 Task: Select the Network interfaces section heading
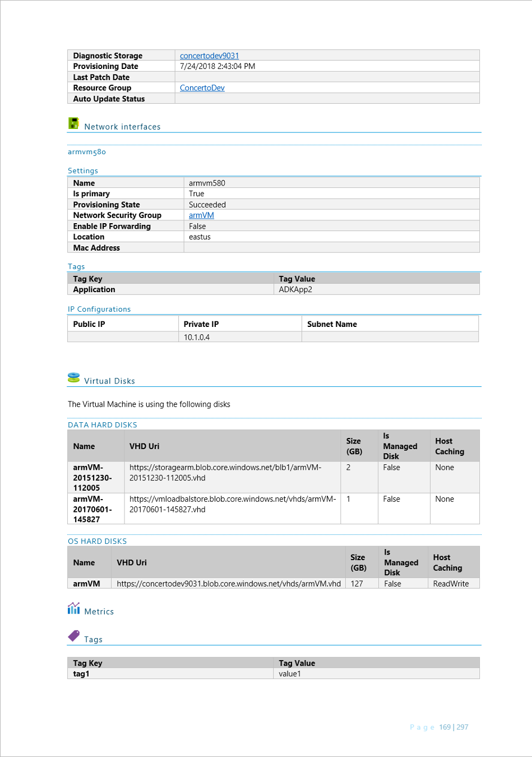(x=122, y=127)
